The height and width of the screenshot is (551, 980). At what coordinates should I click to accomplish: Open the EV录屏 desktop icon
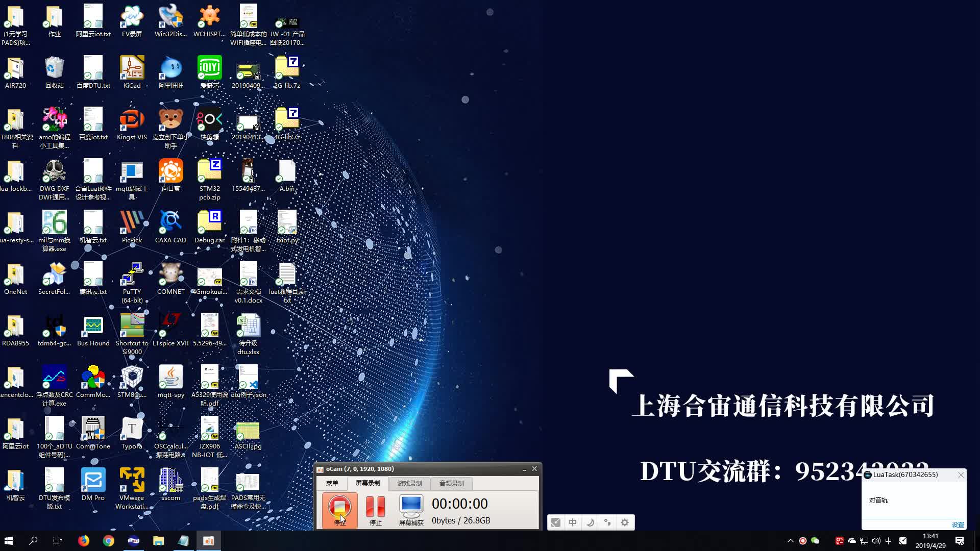(132, 21)
